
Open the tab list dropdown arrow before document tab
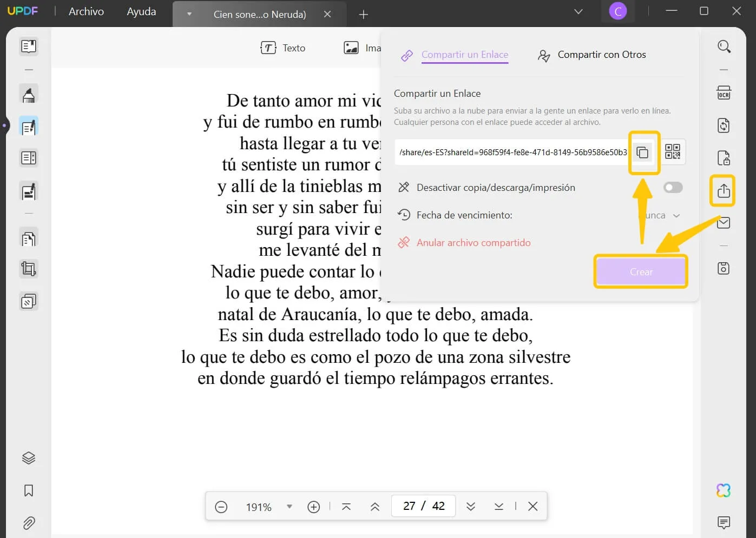coord(189,14)
